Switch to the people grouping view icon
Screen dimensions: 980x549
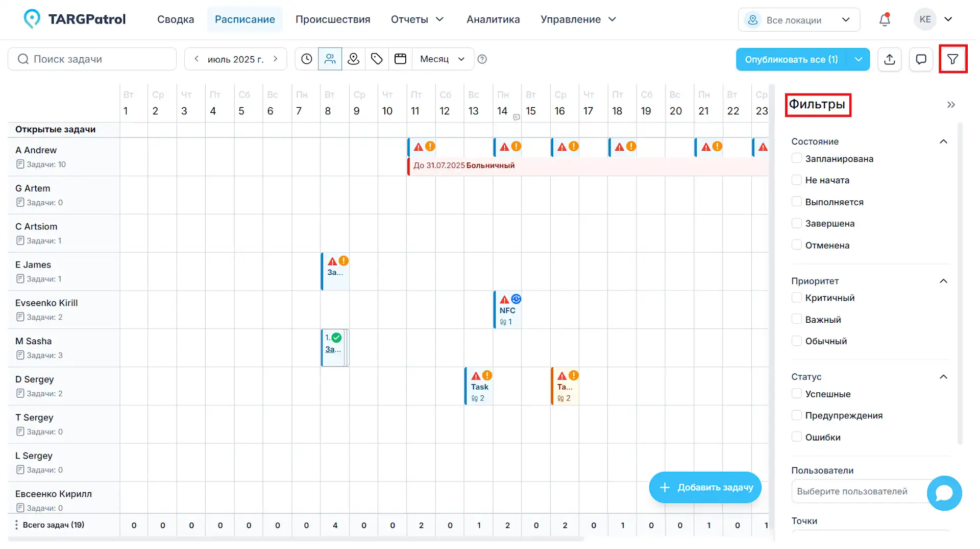tap(330, 59)
